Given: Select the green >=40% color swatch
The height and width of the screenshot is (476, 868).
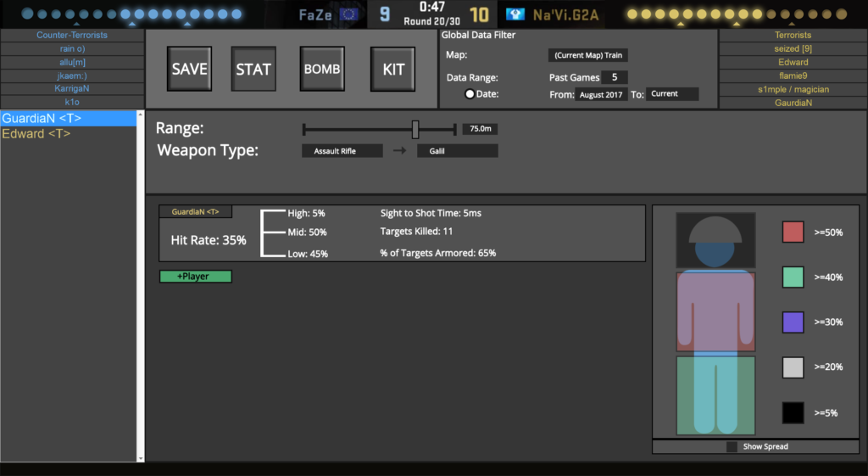Looking at the screenshot, I should click(x=793, y=277).
